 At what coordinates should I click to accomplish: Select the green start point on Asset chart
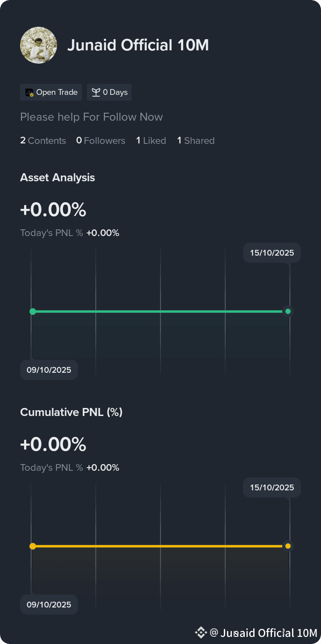click(33, 311)
